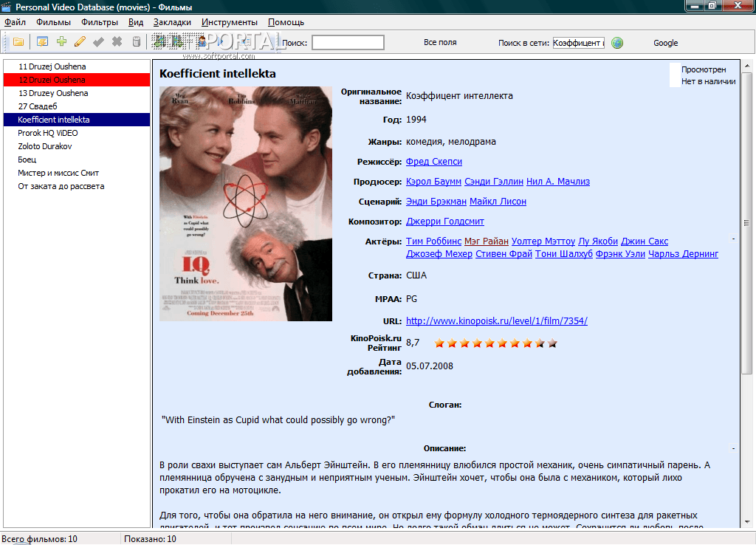
Task: Edit the movie with the pencil icon
Action: (80, 41)
